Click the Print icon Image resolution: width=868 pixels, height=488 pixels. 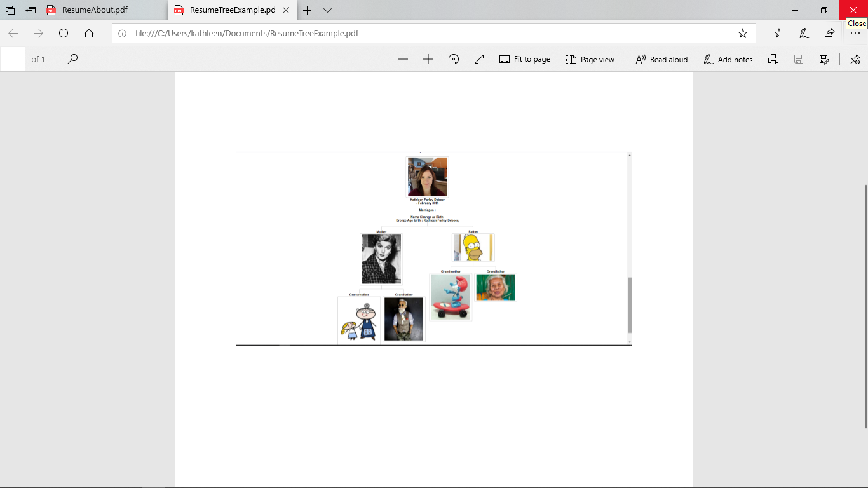coord(773,59)
